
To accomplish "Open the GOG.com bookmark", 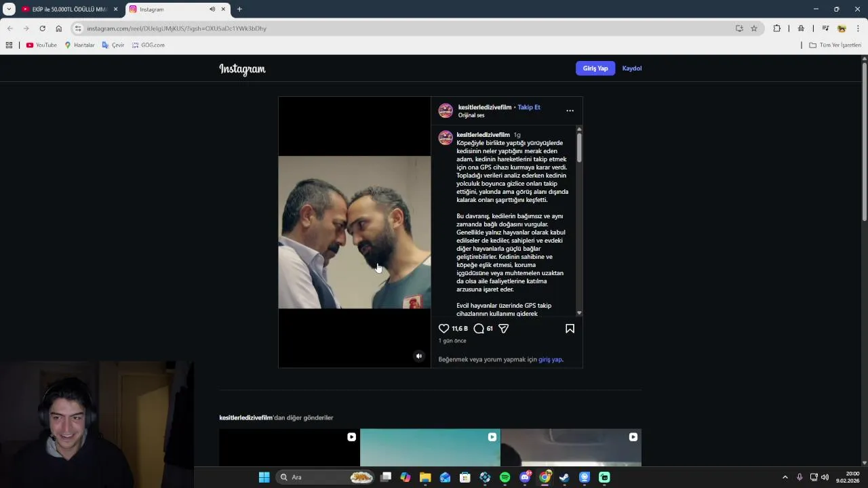I will tap(149, 45).
